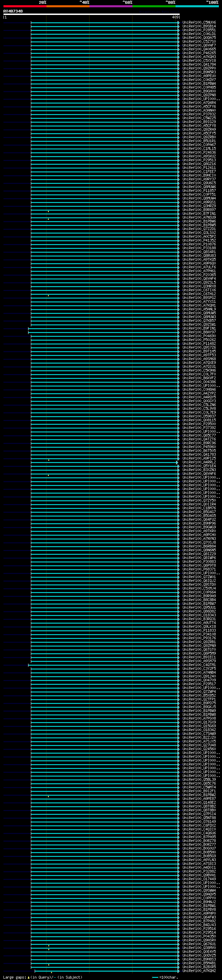
Task: Open the UniRef100_A7KQH3 entry
Action: [x=199, y=57]
